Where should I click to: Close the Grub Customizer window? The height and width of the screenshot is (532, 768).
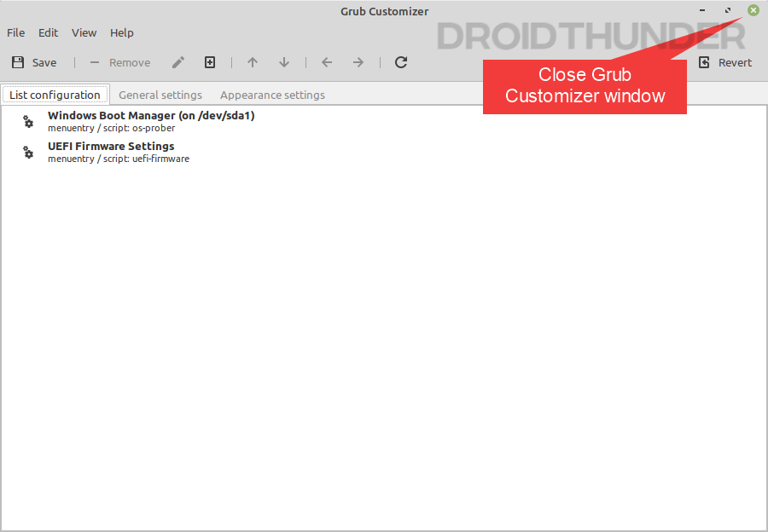tap(753, 10)
